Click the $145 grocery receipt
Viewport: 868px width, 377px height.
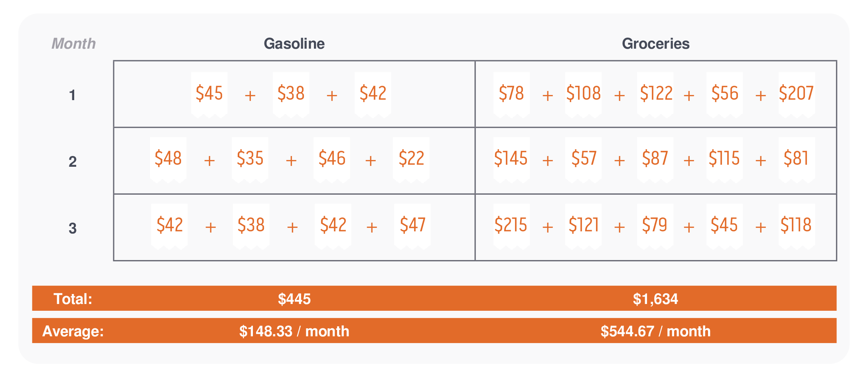pos(511,160)
